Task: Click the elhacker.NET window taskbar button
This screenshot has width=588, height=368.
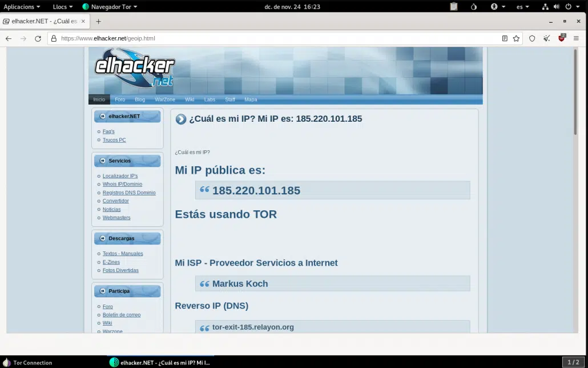Action: click(160, 363)
